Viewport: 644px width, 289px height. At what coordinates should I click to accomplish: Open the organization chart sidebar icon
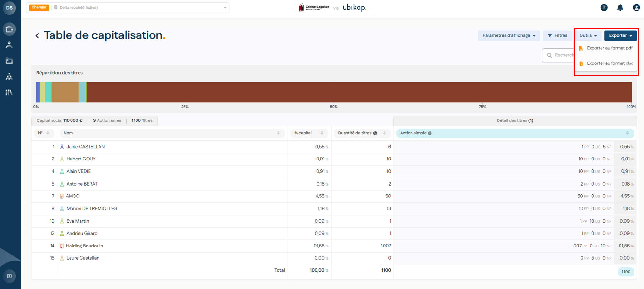pos(9,76)
